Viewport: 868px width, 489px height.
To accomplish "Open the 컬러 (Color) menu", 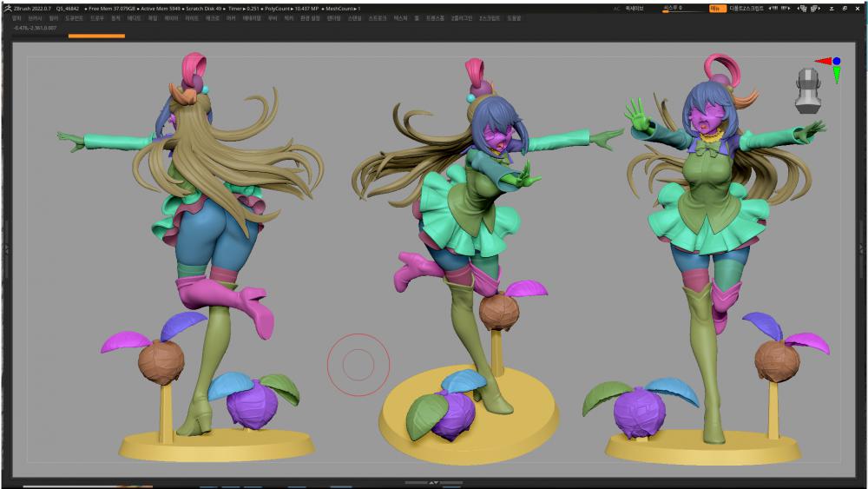I will click(54, 18).
